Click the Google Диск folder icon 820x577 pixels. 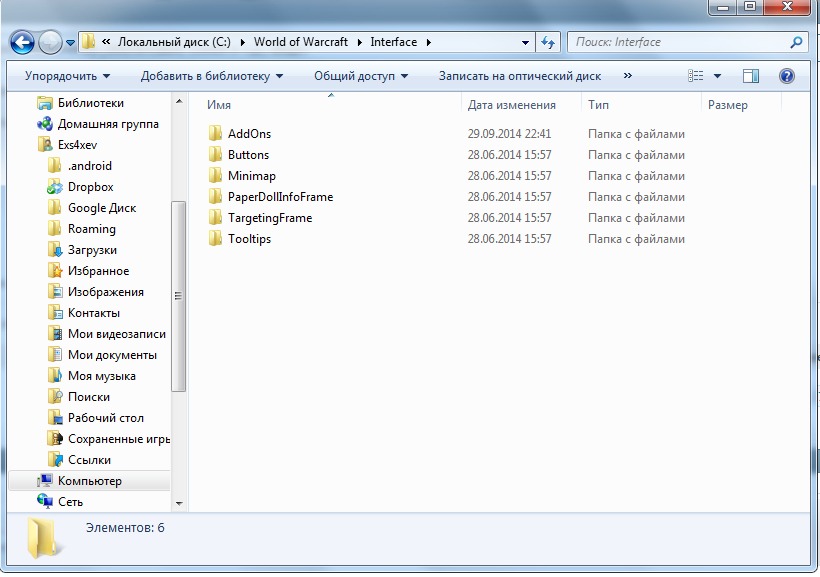(x=54, y=208)
